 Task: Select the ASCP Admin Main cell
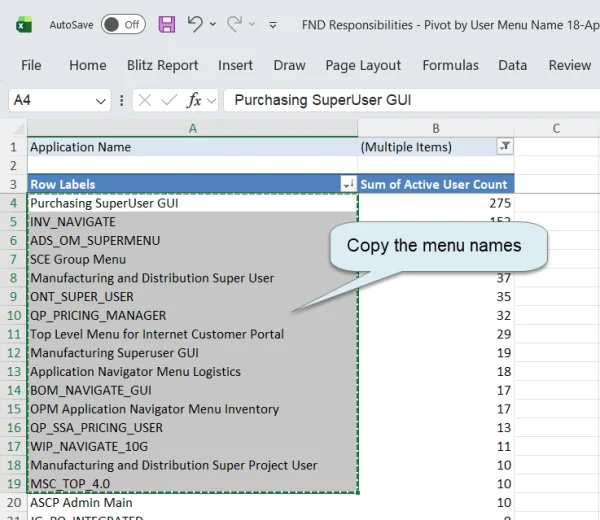(x=192, y=503)
